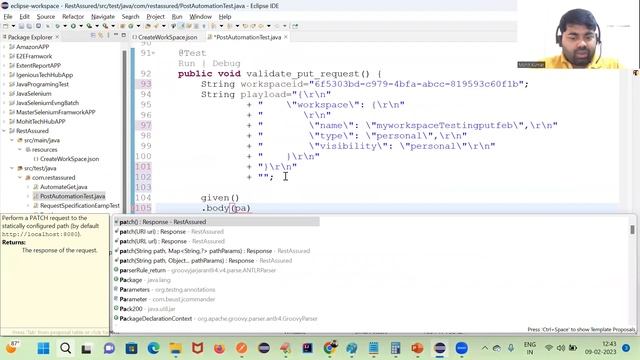This screenshot has width=640, height=360.
Task: Click the green Run toolbar icon
Action: coord(73,26)
